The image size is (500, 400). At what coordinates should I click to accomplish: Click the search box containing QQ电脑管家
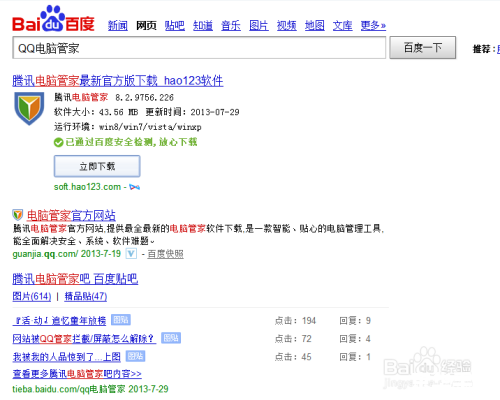[x=199, y=48]
